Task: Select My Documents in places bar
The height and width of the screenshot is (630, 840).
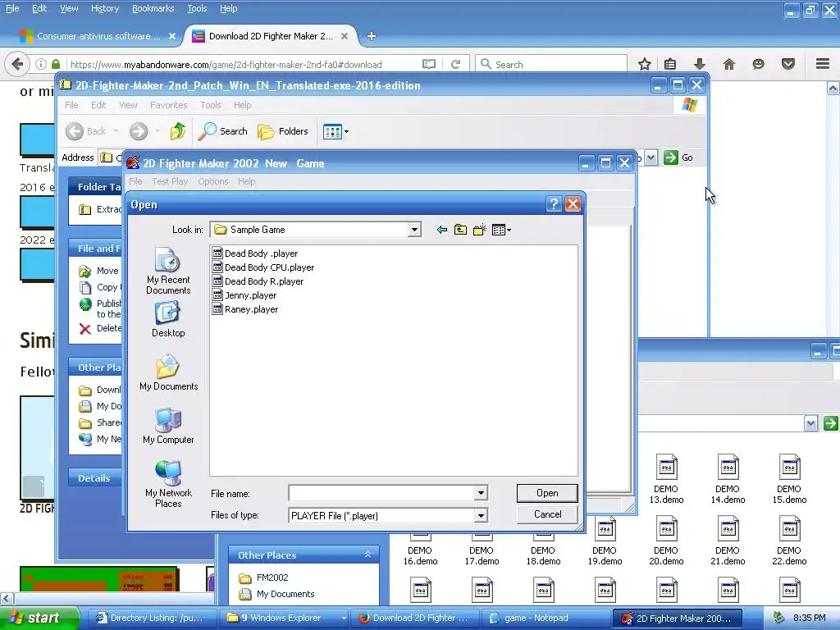Action: click(168, 372)
